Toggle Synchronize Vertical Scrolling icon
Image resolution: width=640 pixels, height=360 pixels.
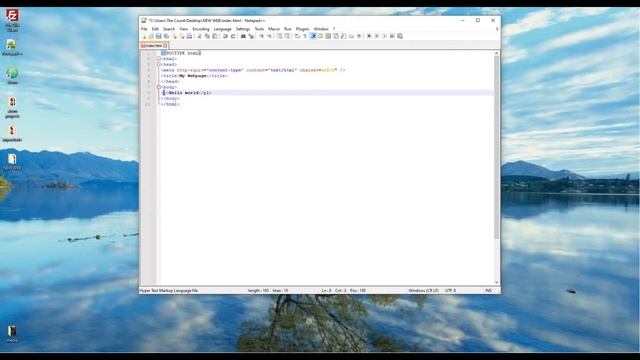279,36
